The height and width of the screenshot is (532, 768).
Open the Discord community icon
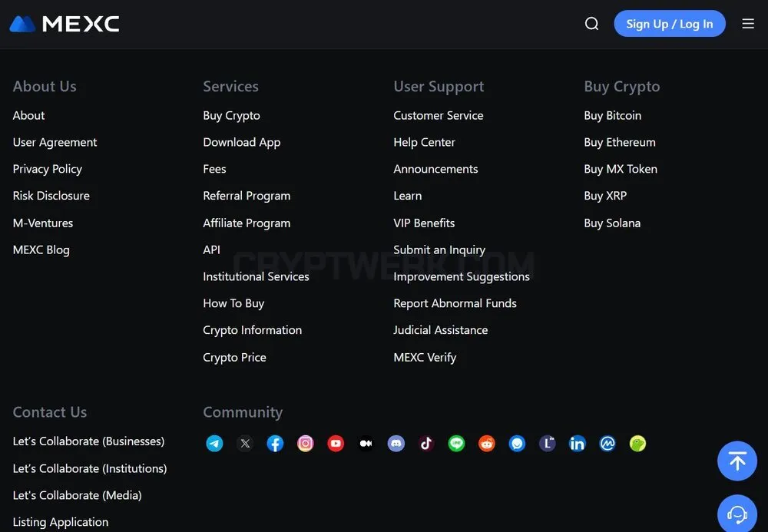pyautogui.click(x=396, y=444)
